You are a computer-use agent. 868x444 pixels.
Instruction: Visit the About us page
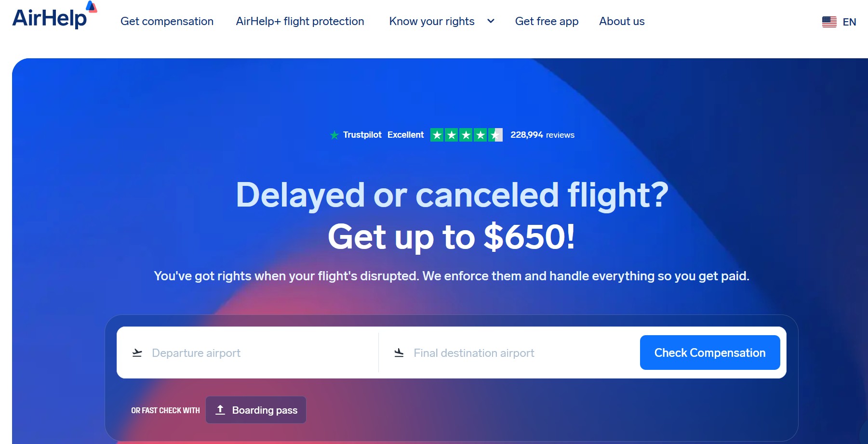tap(622, 21)
